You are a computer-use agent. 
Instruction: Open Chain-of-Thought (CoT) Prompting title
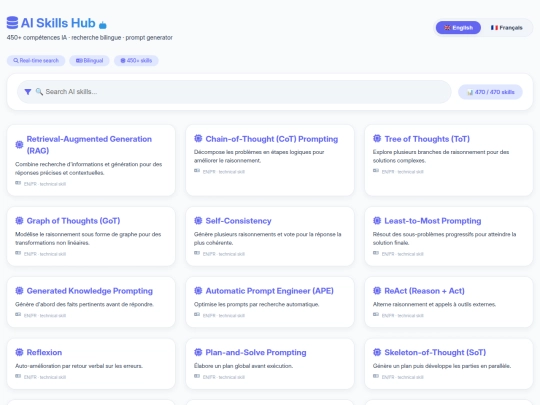[x=272, y=139]
